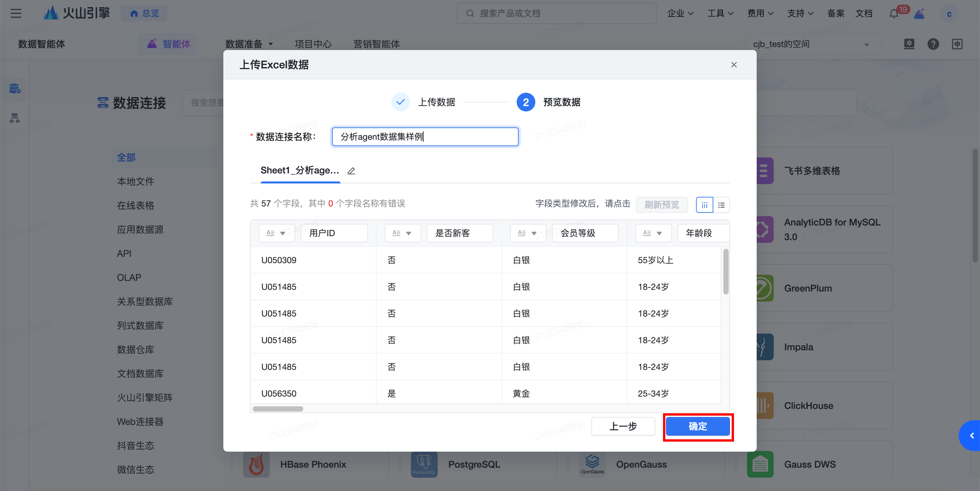980x491 pixels.
Task: Open the hamburger menu in the top bar
Action: click(16, 13)
